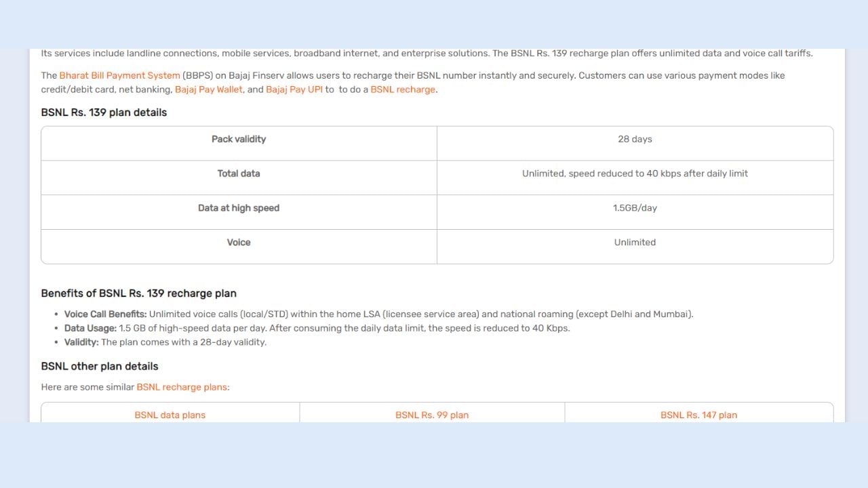Click the Voice Call Benefits bullet text
The width and height of the screenshot is (868, 488).
tap(378, 314)
